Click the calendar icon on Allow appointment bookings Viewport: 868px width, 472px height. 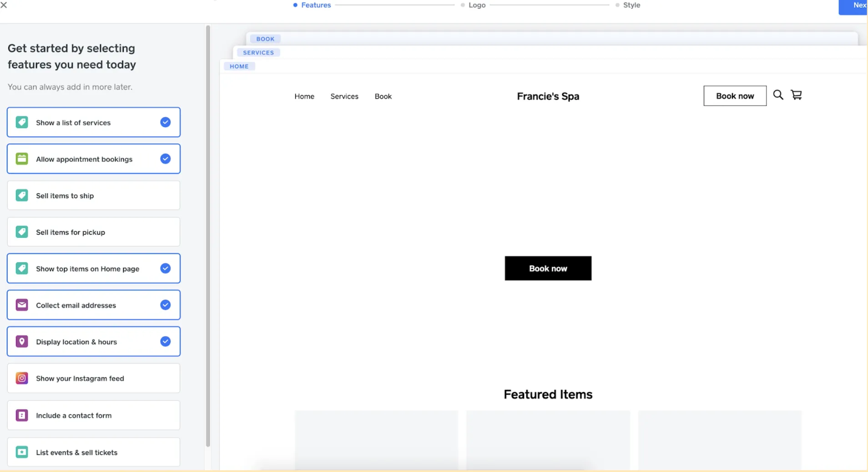[21, 159]
